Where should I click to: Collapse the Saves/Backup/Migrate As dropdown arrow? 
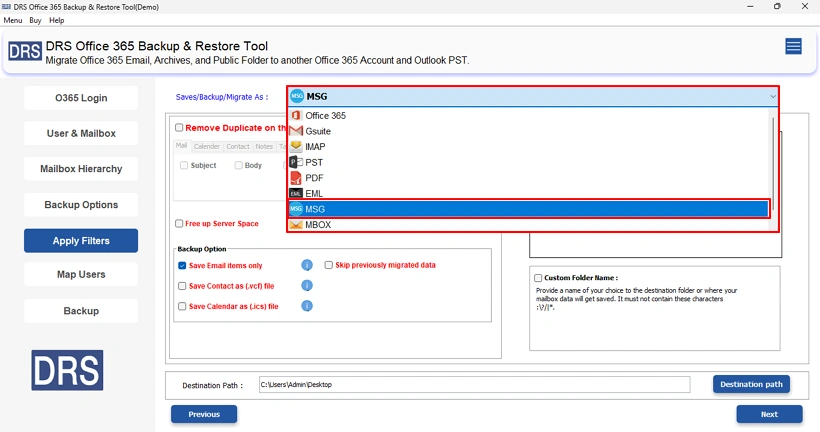(x=772, y=97)
